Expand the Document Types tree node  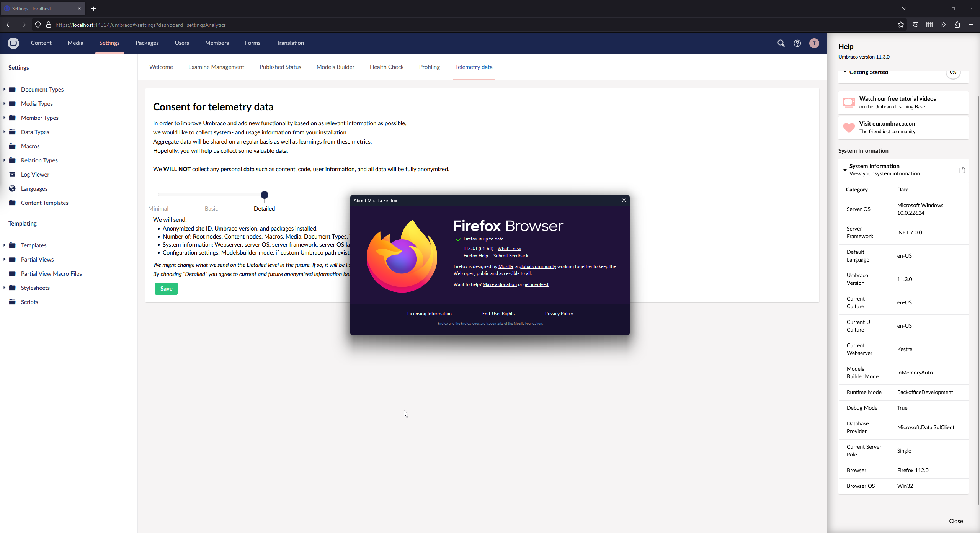click(x=4, y=89)
